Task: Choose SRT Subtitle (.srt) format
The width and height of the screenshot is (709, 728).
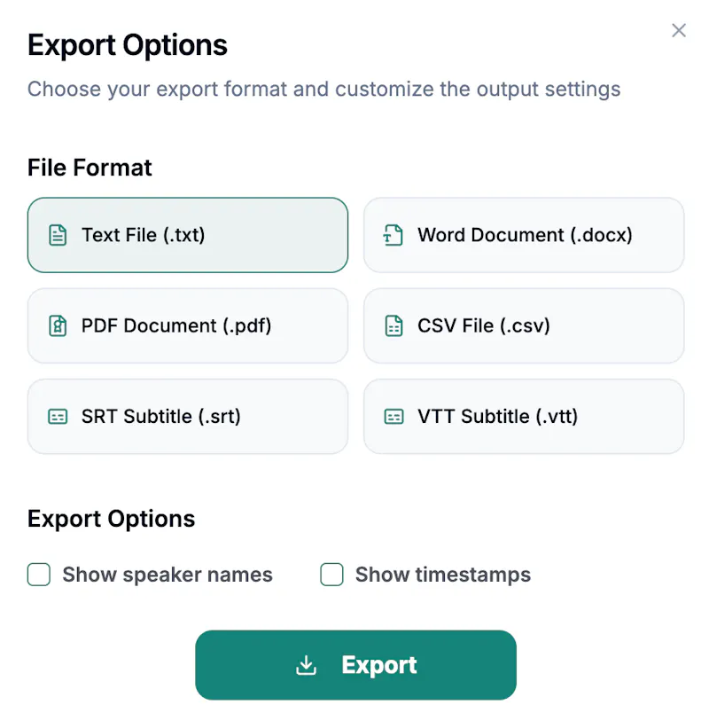Action: click(x=188, y=417)
